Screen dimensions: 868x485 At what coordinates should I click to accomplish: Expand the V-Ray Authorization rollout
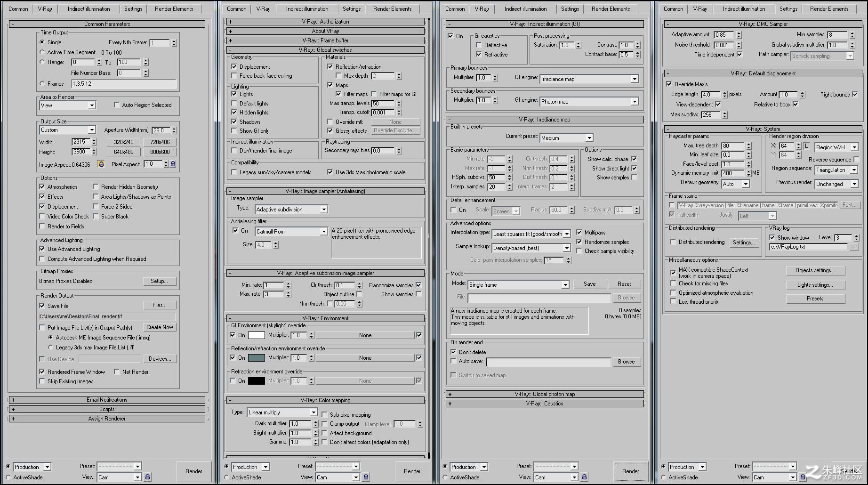[x=325, y=22]
